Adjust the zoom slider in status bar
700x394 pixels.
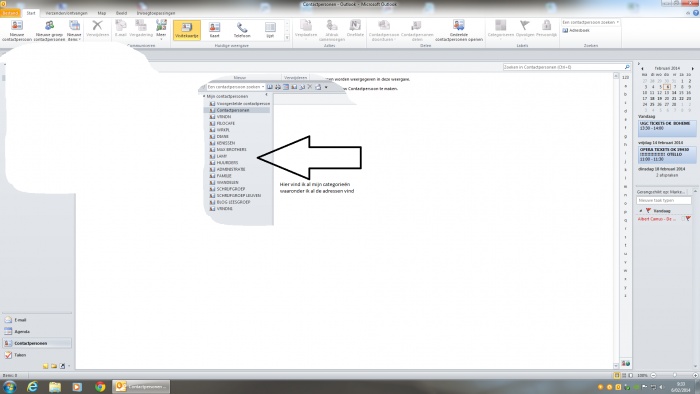(675, 376)
